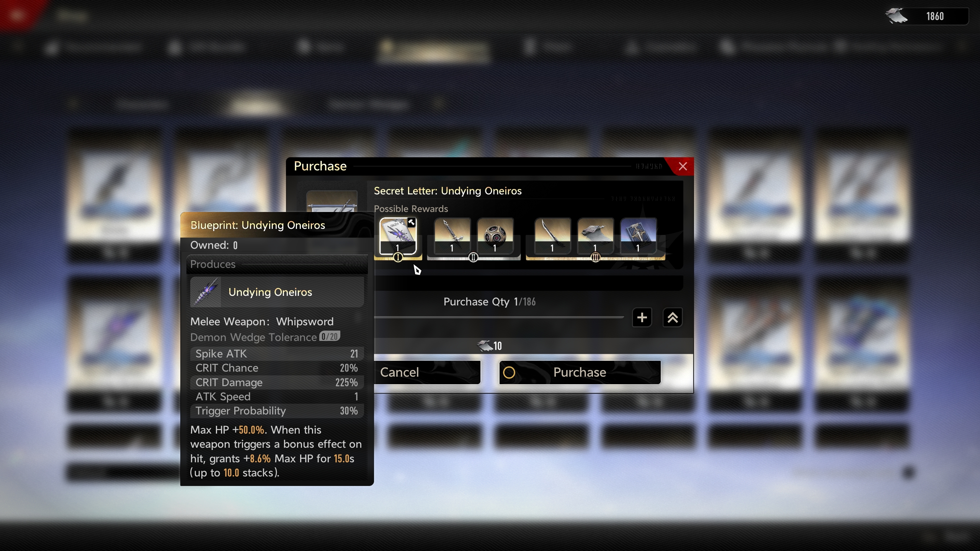Click the tier III rarity marker
The width and height of the screenshot is (980, 551).
[595, 258]
